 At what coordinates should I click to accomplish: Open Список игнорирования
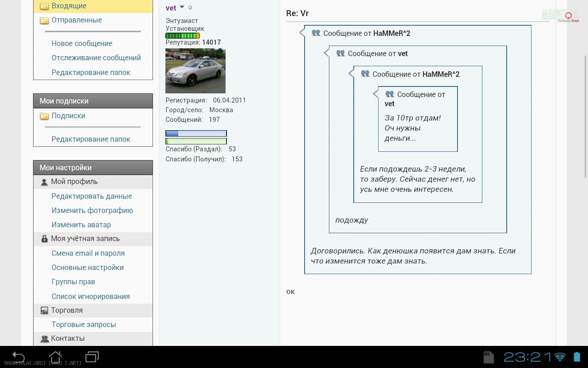(90, 296)
